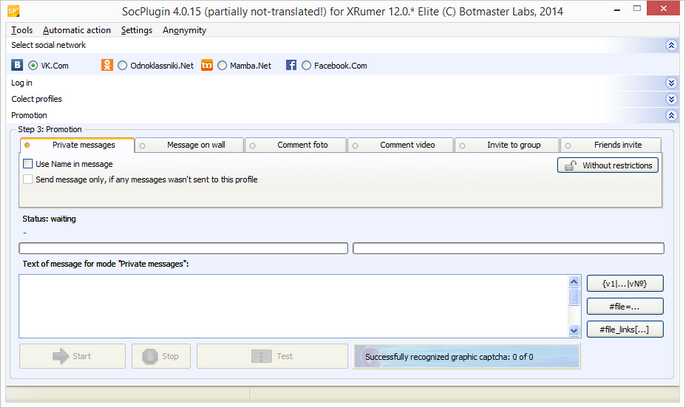
Task: Click the VK.Com blue logo icon
Action: click(x=17, y=66)
